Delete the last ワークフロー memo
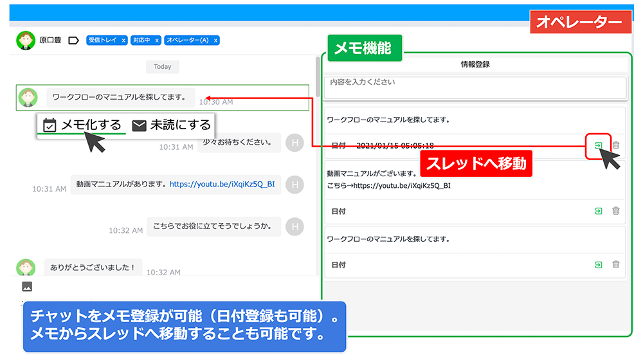 click(616, 265)
